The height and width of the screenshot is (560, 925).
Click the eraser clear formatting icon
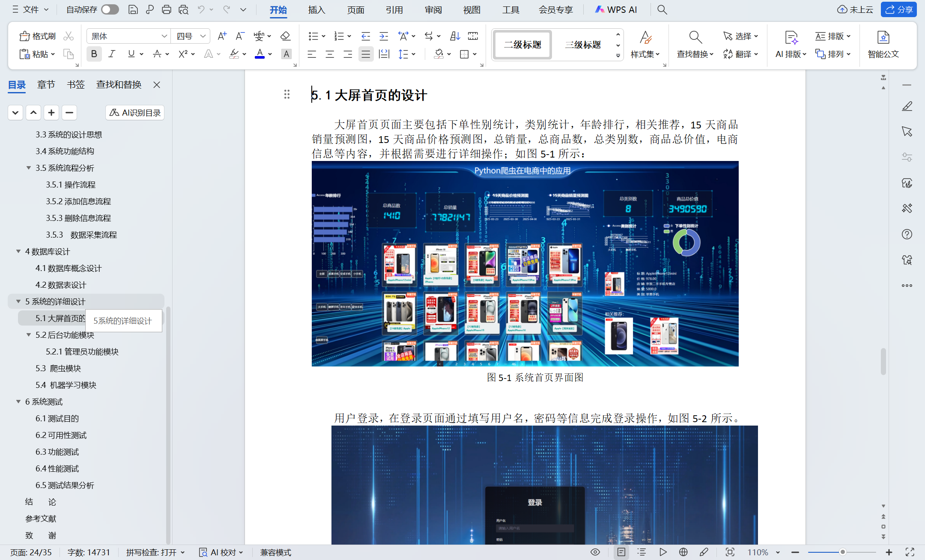285,36
